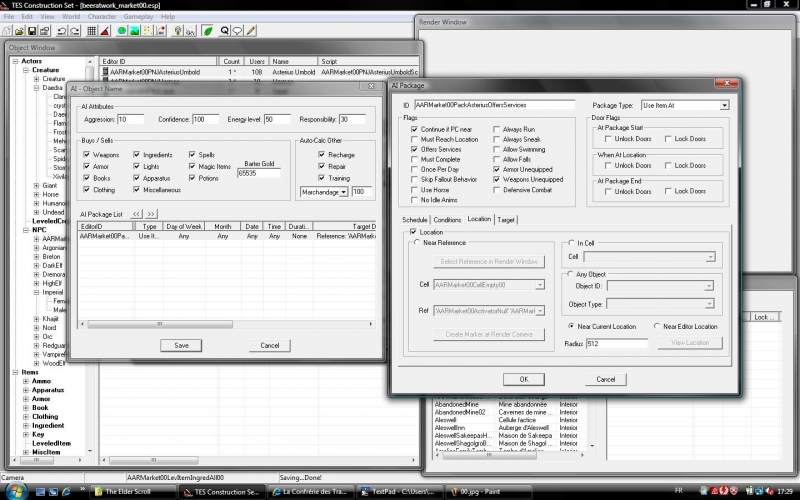This screenshot has width=800, height=500.
Task: Select the Near Editor Location radio button
Action: (657, 326)
